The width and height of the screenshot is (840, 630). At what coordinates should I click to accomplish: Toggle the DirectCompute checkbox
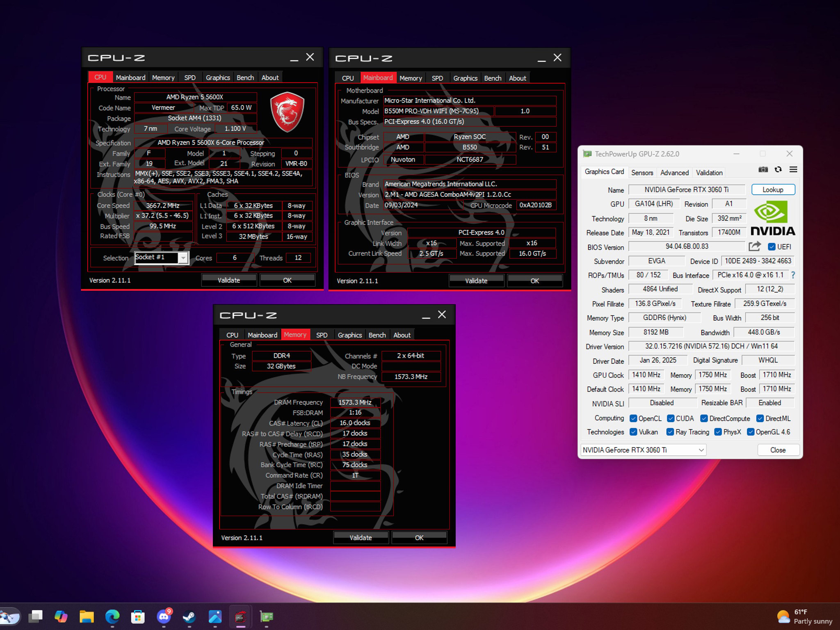704,418
